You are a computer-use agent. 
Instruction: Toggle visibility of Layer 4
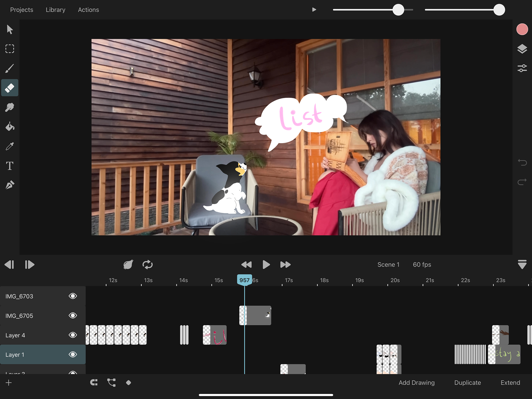click(x=73, y=335)
